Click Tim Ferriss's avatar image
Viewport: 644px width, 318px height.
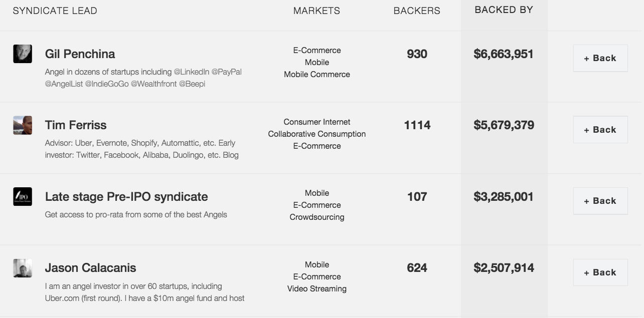pos(23,125)
